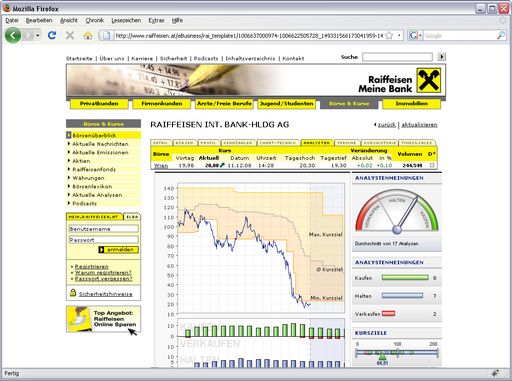The height and width of the screenshot is (381, 512).
Task: Click the padlock security icon
Action: [73, 293]
